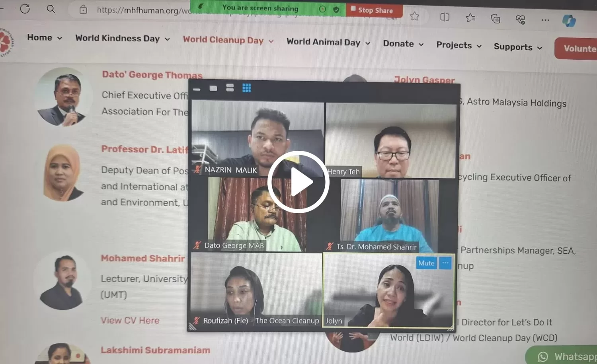Screen dimensions: 597x364
Task: Follow the View CV Here link
Action: pyautogui.click(x=130, y=320)
